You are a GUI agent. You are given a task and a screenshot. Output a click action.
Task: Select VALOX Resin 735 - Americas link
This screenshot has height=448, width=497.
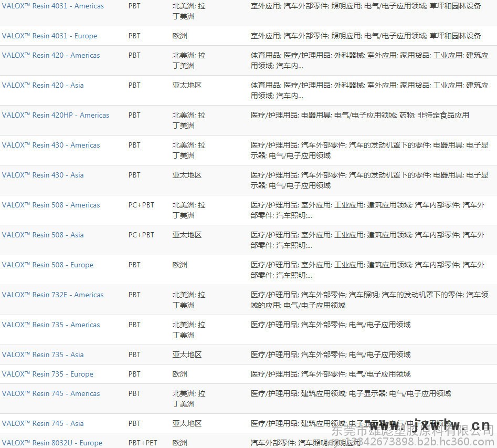pos(51,325)
